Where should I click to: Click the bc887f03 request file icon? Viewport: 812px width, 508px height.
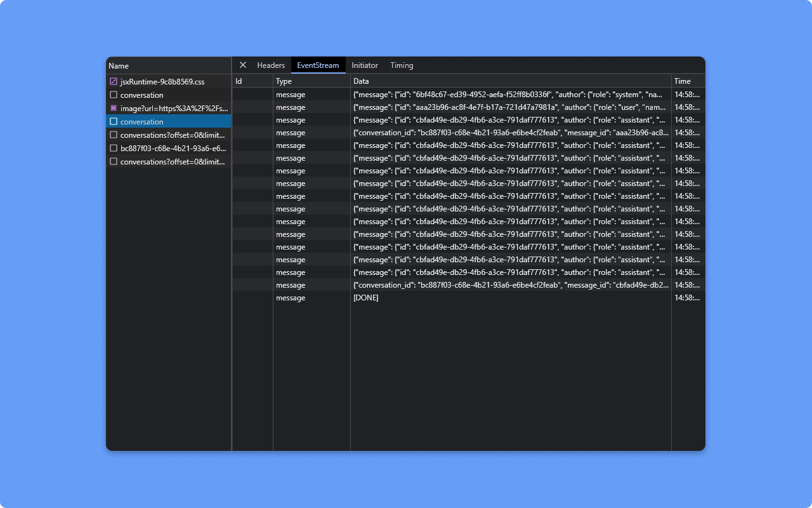114,149
